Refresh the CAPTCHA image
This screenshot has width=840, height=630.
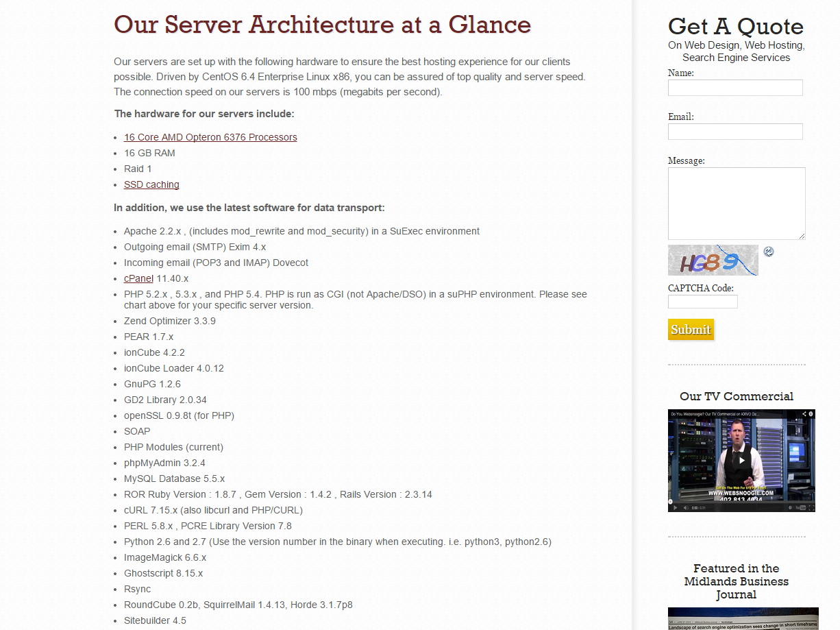(x=769, y=252)
